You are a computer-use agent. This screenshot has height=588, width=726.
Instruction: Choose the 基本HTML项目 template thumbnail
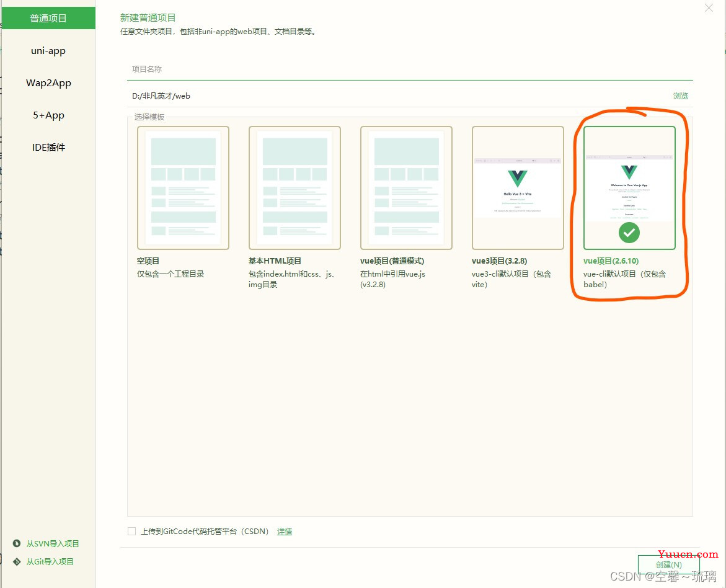(x=294, y=187)
